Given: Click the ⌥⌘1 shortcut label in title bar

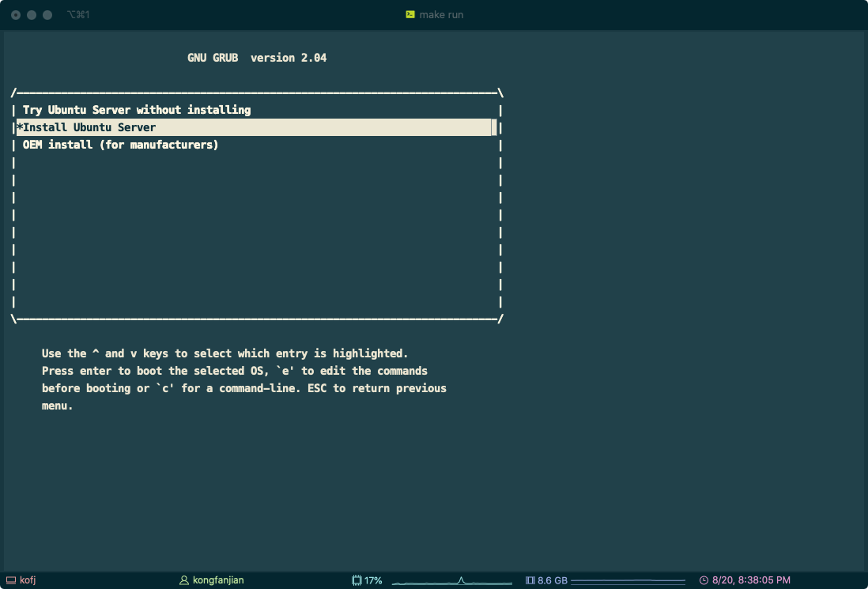Looking at the screenshot, I should [78, 14].
